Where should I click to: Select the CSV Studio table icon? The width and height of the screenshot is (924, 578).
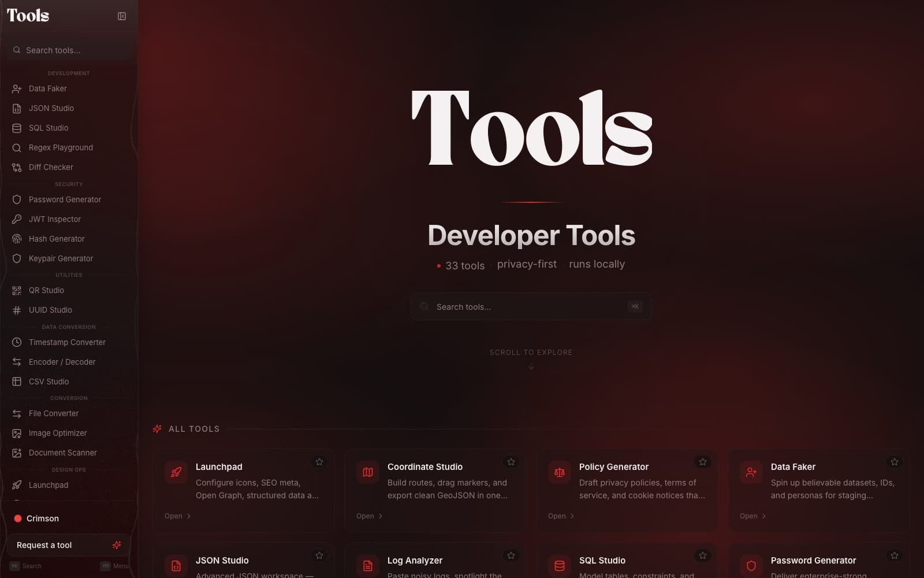point(17,381)
